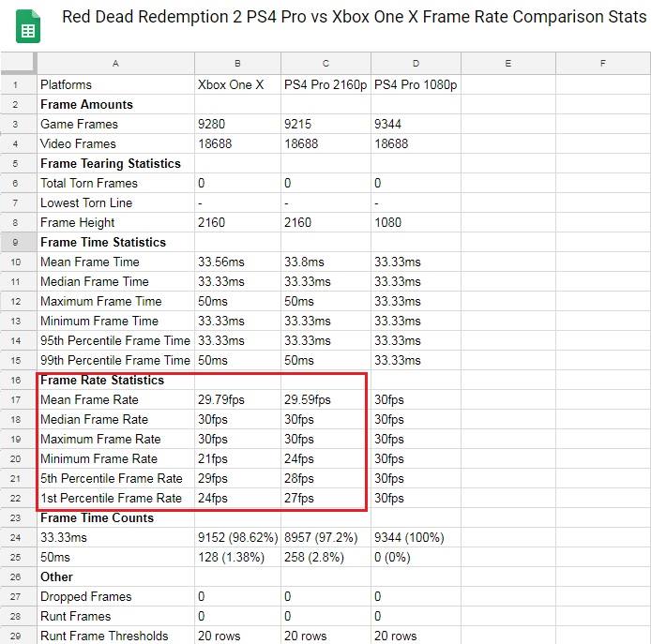Click the '99th Percentile Frame Time' cell

115,360
